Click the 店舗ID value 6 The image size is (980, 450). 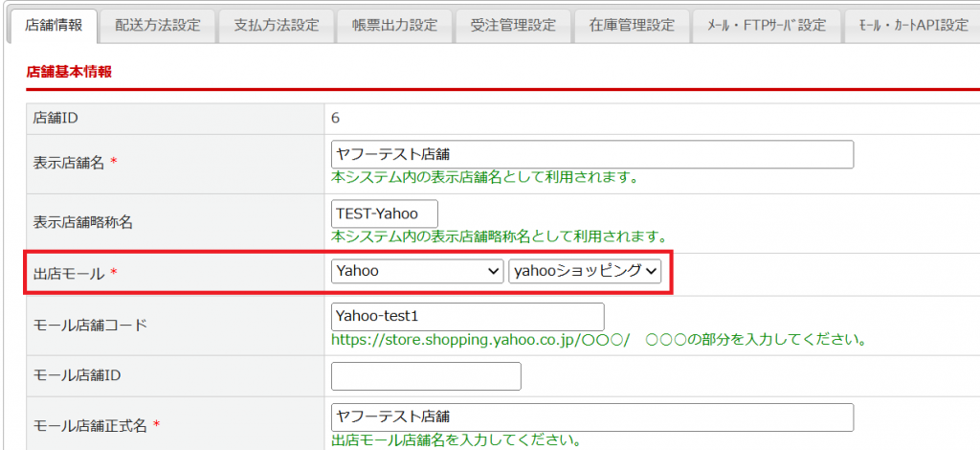(x=336, y=118)
